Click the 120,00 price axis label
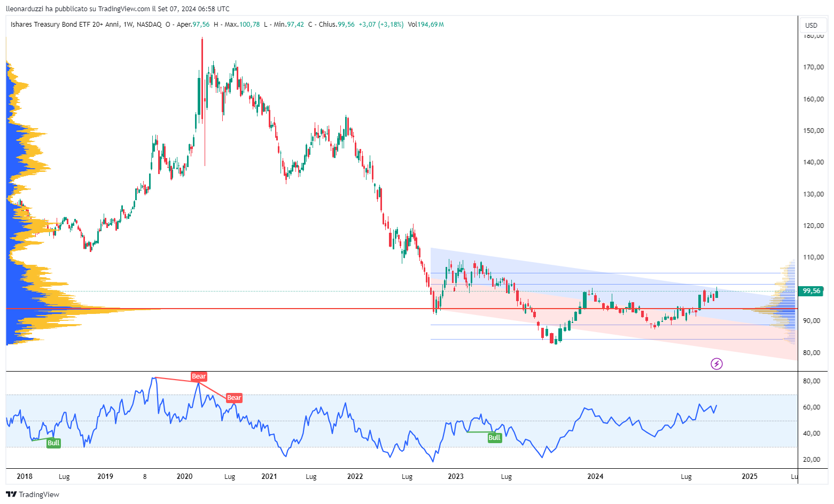 click(814, 226)
